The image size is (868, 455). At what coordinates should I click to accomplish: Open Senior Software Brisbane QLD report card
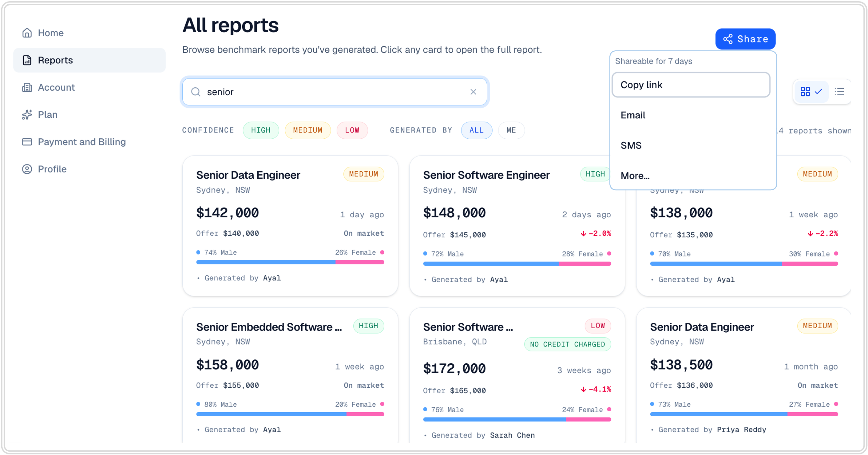(x=517, y=375)
